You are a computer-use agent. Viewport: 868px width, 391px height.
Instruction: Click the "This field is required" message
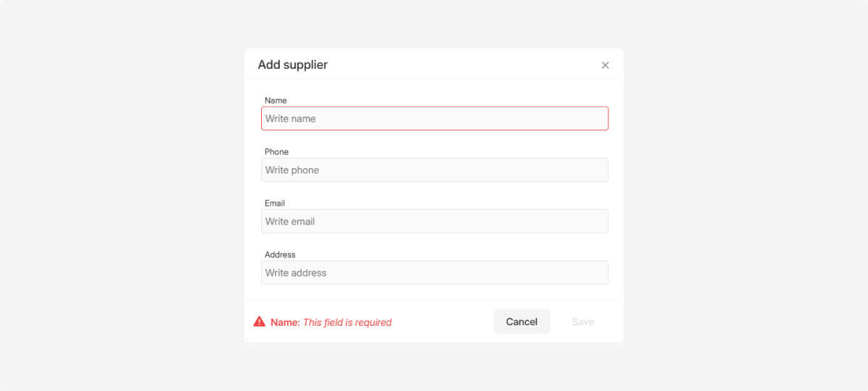[x=347, y=322]
